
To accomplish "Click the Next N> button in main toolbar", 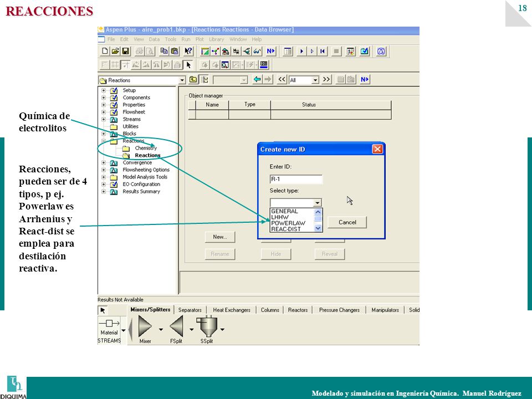I will [x=271, y=51].
